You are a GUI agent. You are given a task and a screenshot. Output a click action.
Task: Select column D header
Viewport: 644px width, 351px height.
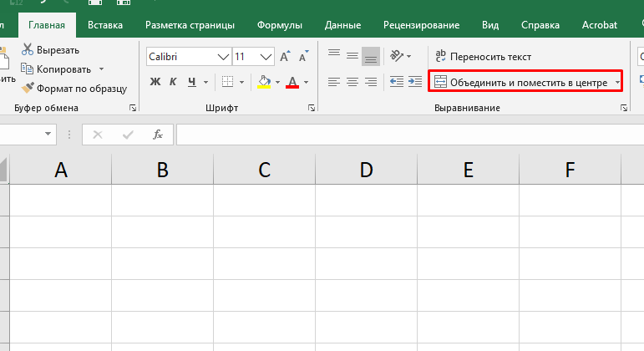(x=367, y=170)
